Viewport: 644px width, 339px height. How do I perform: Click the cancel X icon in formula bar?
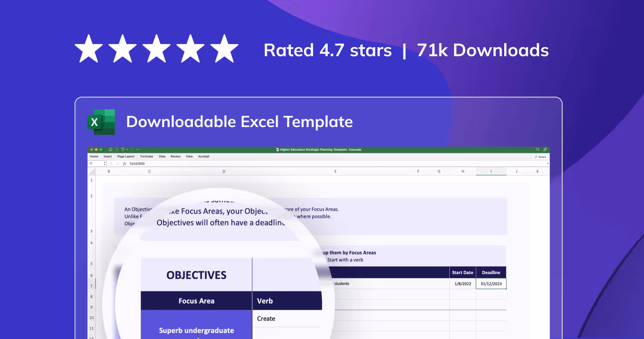(x=111, y=163)
